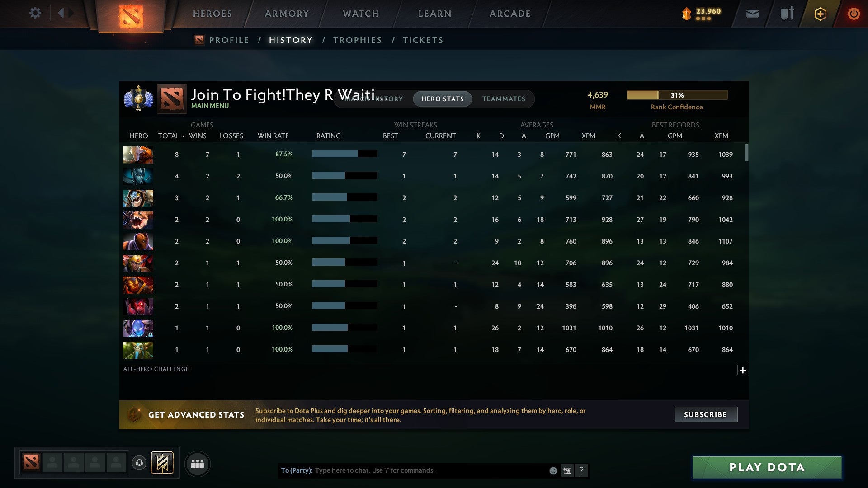Screen dimensions: 868x488
Task: Switch to the Teammates tab
Action: coord(504,99)
